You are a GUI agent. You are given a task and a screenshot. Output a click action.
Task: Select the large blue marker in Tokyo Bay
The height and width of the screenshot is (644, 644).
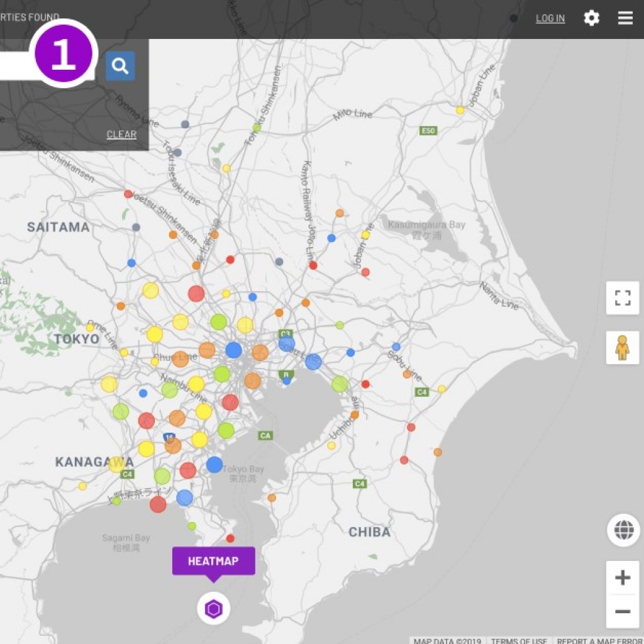(x=216, y=465)
